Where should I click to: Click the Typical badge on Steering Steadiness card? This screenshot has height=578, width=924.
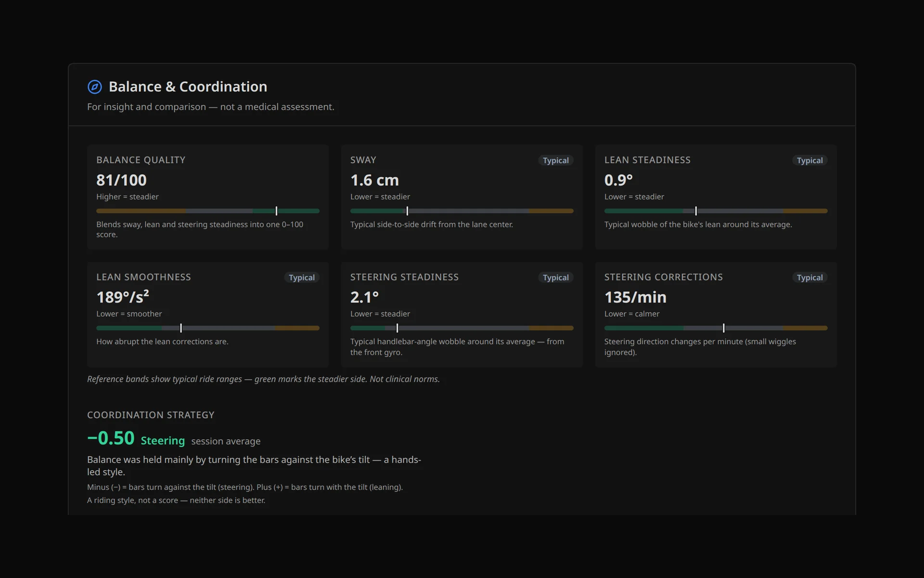coord(555,277)
